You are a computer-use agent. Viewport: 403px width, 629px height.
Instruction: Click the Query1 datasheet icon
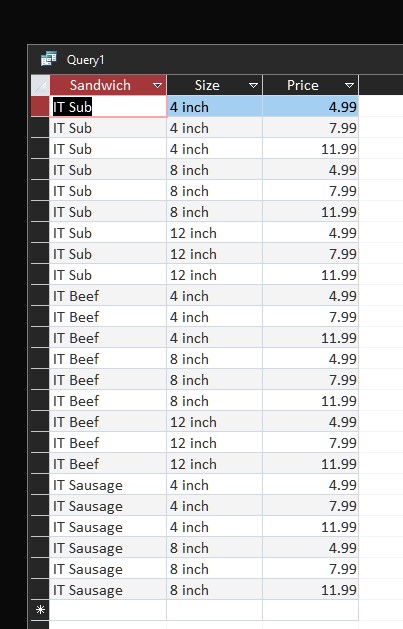coord(49,59)
